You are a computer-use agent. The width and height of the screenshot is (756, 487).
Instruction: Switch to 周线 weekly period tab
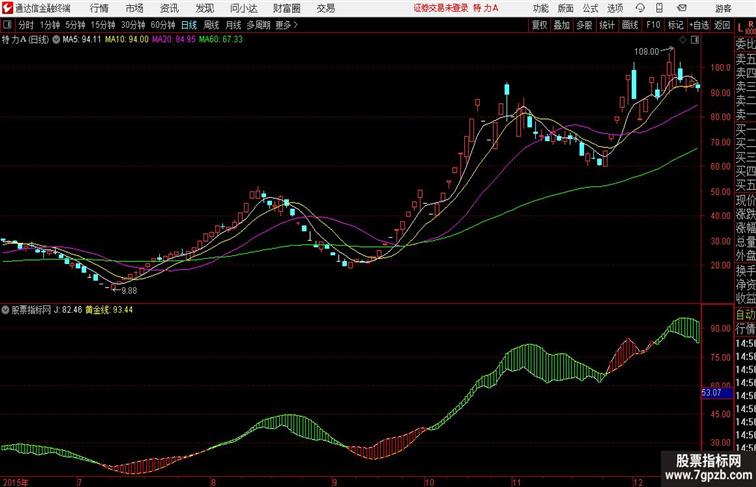click(211, 25)
